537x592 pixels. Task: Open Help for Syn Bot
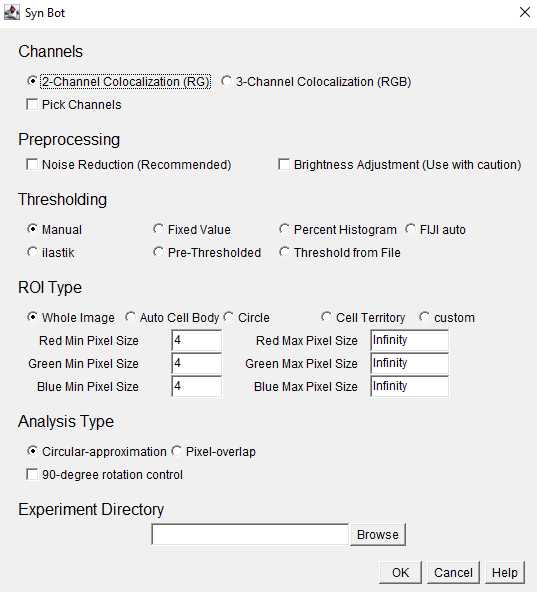point(505,572)
